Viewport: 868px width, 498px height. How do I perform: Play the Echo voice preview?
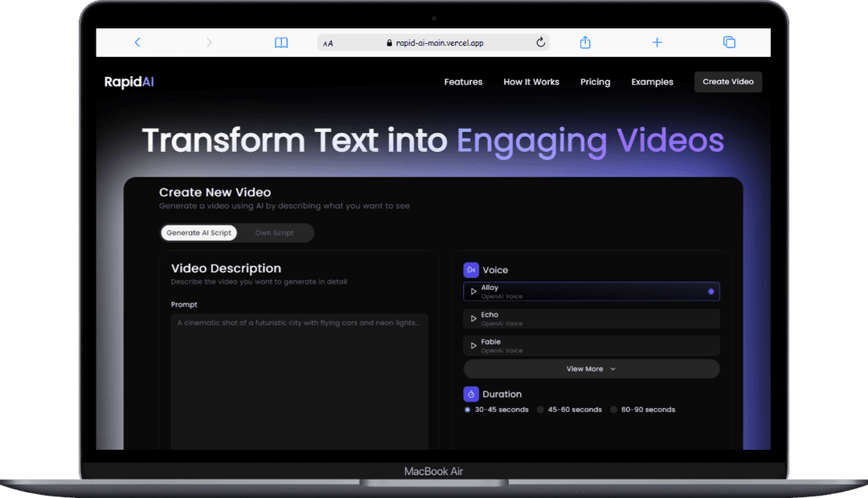click(x=473, y=319)
